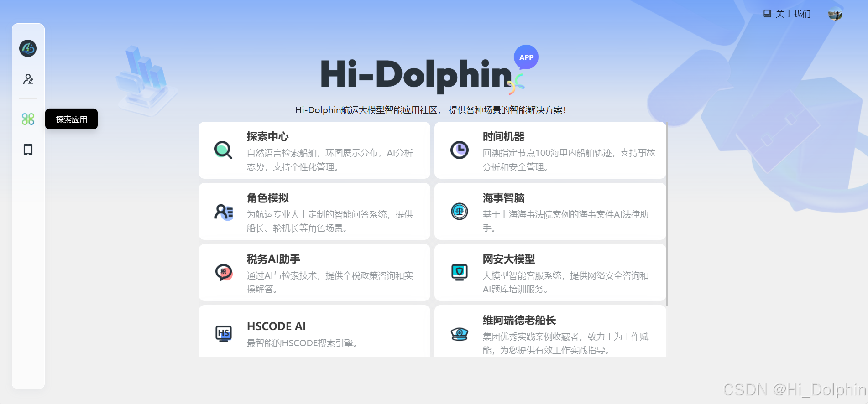Viewport: 868px width, 404px height.
Task: Click the Hi-Dolphin logo icon in sidebar
Action: [28, 48]
